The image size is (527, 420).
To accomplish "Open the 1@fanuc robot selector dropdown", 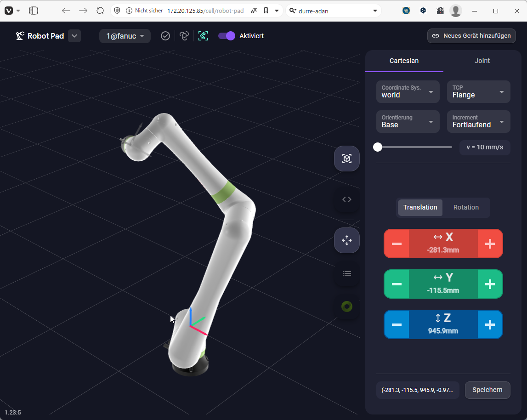I will [x=125, y=36].
